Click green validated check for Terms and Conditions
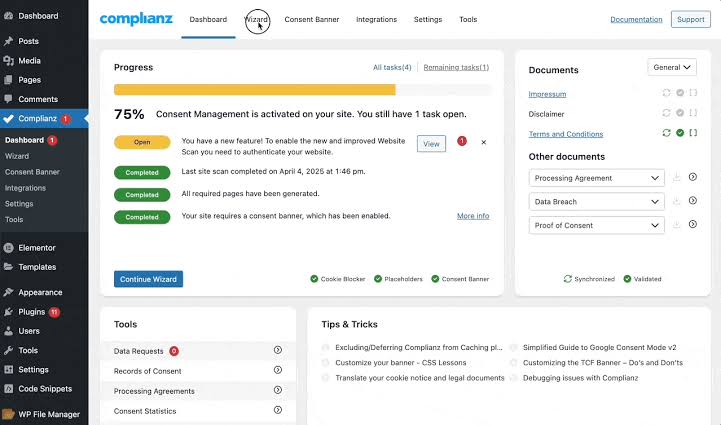Screen dimensions: 721x425 [680, 133]
